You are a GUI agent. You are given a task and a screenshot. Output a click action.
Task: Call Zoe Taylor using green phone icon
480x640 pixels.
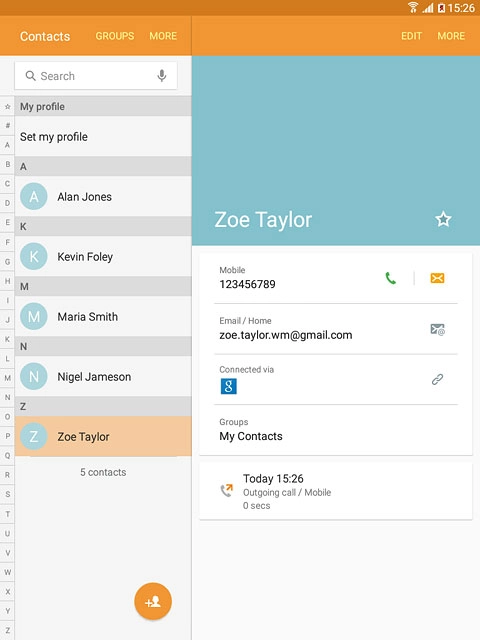coord(391,278)
